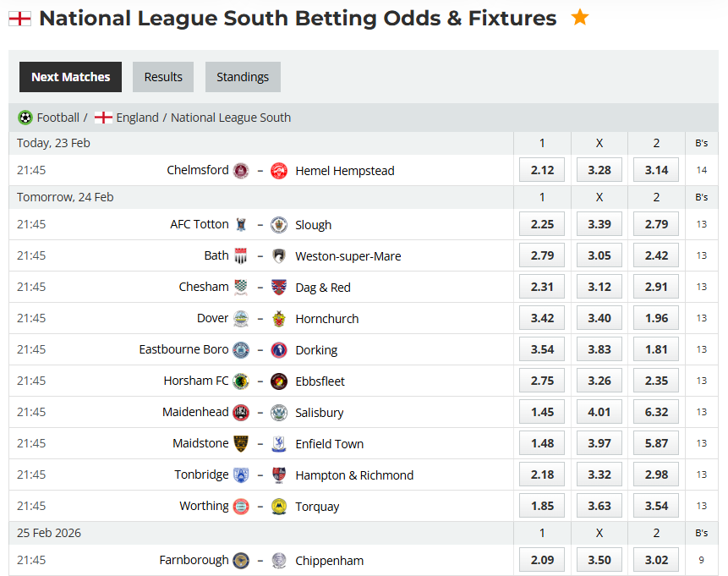Image resolution: width=728 pixels, height=576 pixels.
Task: Click the 2.12 odds for Chelmsford home win
Action: (x=541, y=169)
